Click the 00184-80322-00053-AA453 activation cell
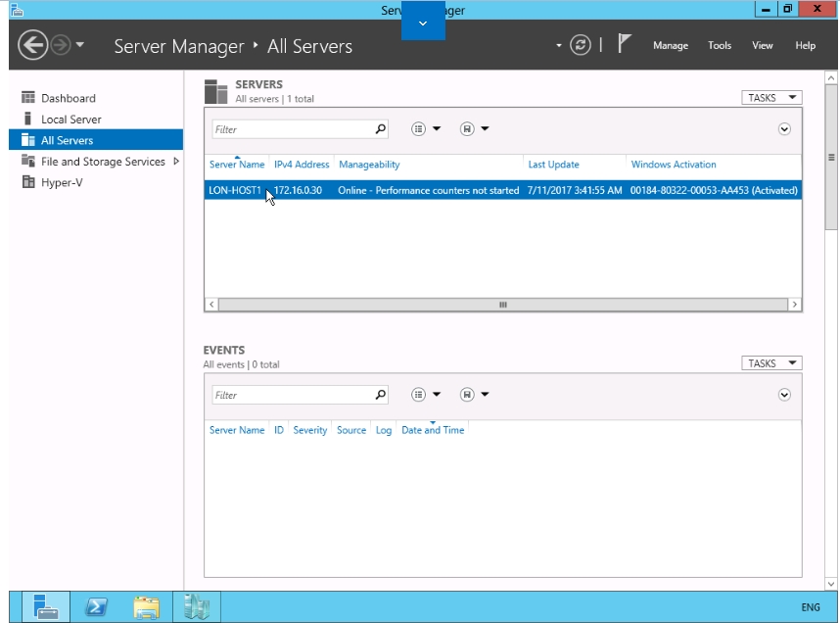Image resolution: width=840 pixels, height=623 pixels. click(714, 190)
